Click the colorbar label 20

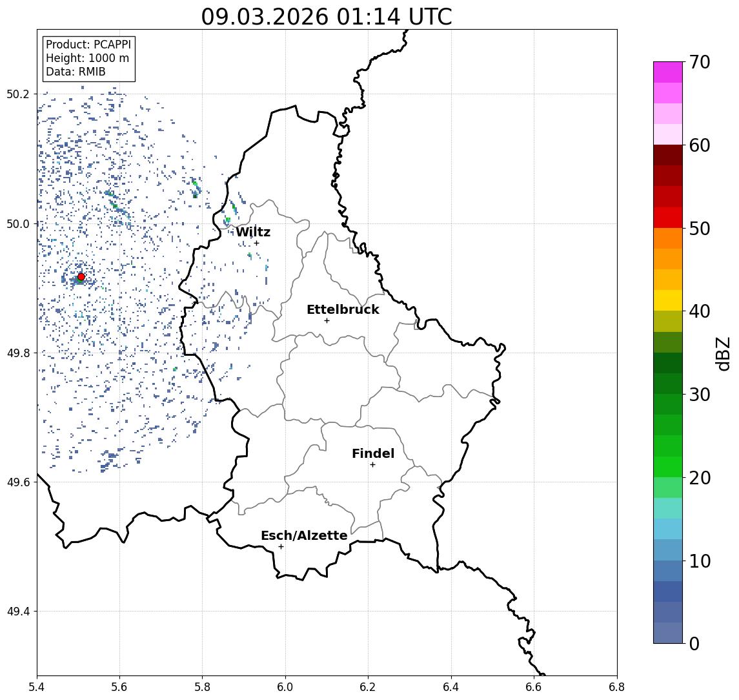(700, 477)
